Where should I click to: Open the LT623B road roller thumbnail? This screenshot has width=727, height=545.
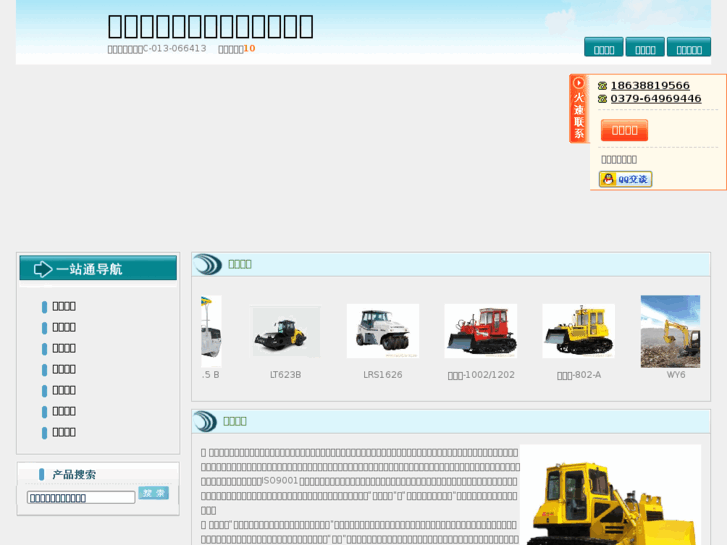[x=285, y=331]
